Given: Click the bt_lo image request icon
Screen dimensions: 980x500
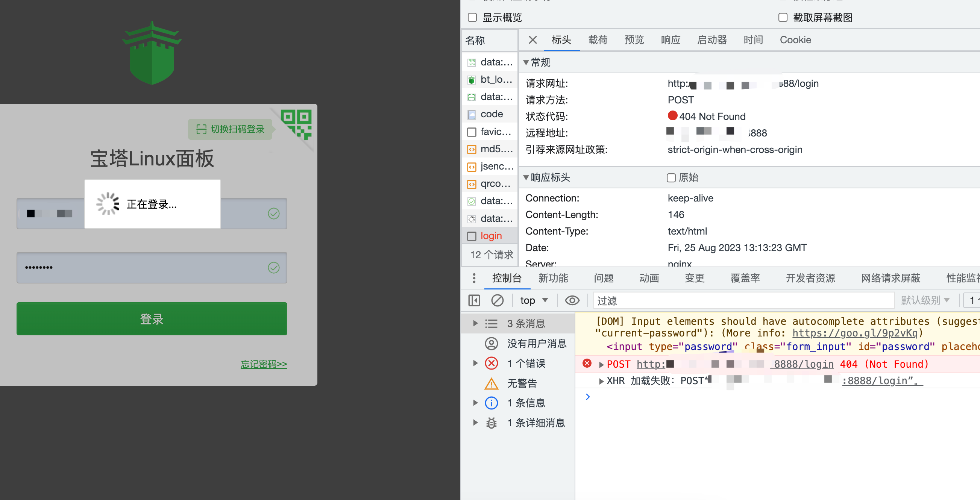Looking at the screenshot, I should [x=472, y=80].
